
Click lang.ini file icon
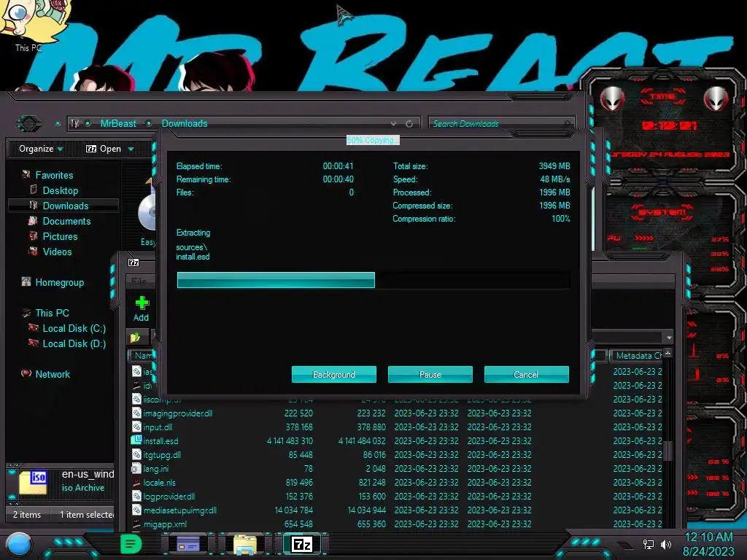point(136,468)
